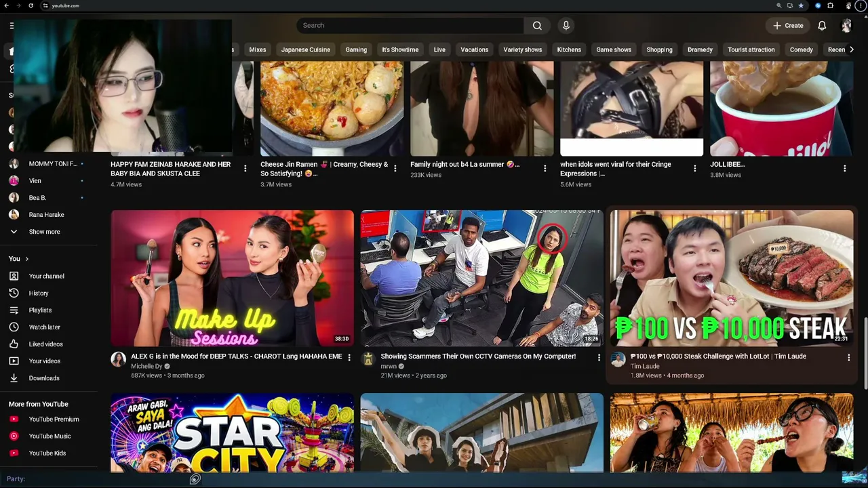Bookmark this page with the star

801,5
